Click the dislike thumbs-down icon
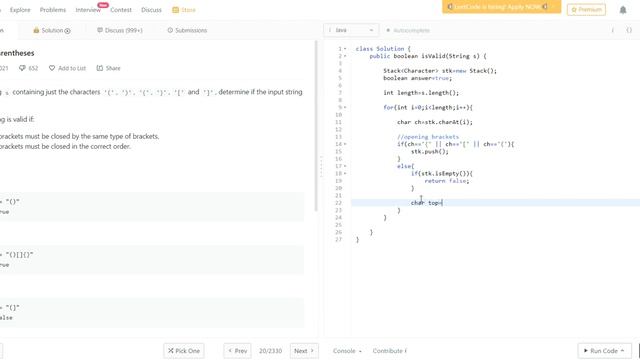This screenshot has width=640, height=360. point(22,68)
